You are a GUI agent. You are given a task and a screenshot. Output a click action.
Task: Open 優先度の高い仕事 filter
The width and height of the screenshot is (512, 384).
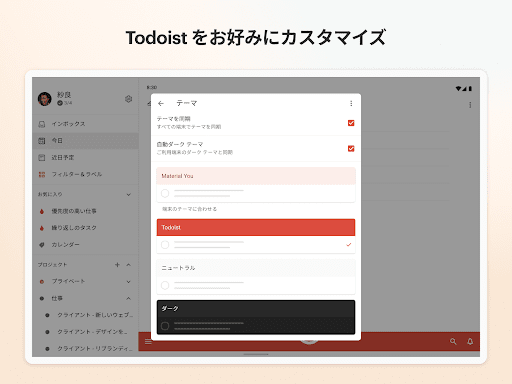click(85, 211)
